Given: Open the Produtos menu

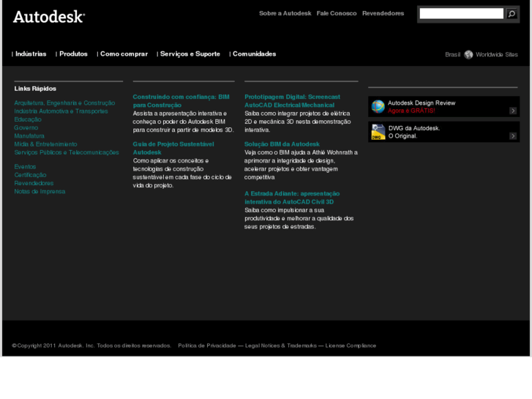Looking at the screenshot, I should click(x=73, y=54).
